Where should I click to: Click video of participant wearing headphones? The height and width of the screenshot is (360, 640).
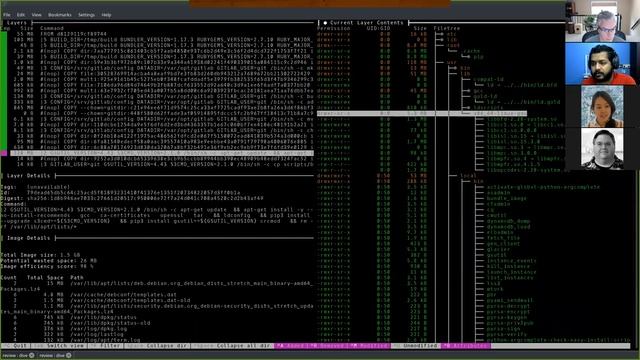click(602, 64)
